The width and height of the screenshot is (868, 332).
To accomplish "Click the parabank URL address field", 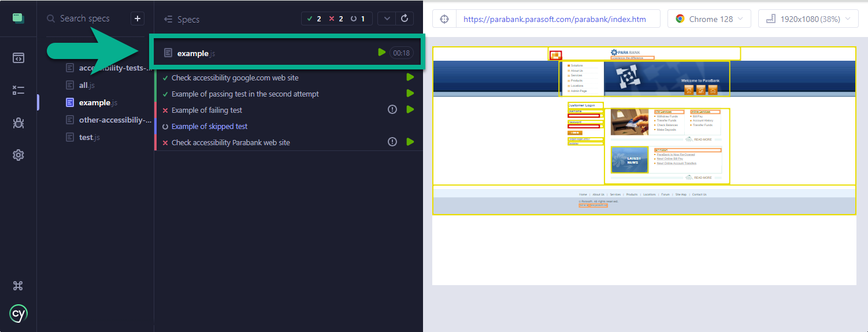I will click(558, 19).
